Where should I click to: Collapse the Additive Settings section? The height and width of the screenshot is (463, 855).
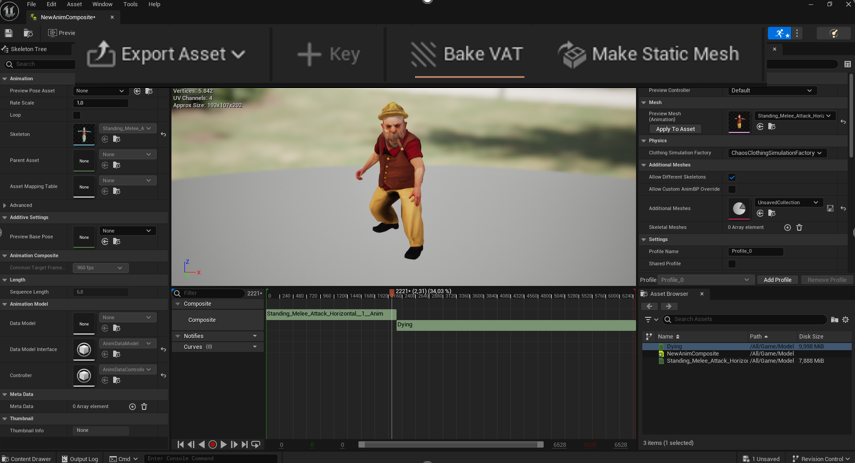coord(5,218)
